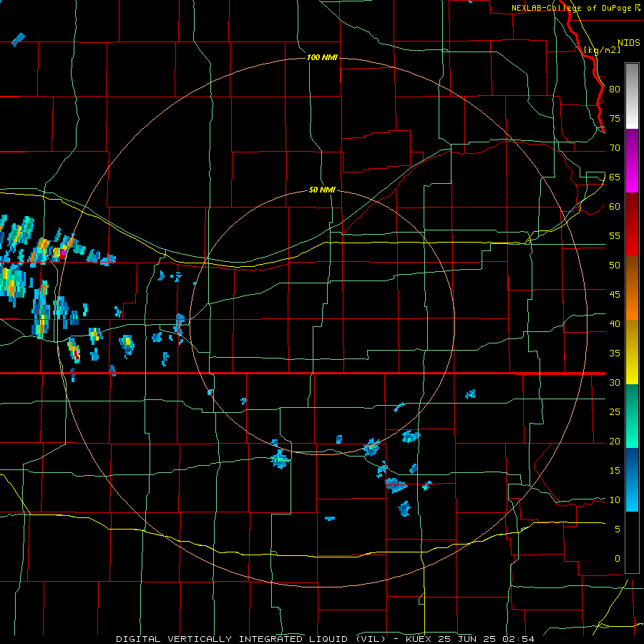
Task: Click the 100 NMI range ring label
Action: click(x=322, y=57)
